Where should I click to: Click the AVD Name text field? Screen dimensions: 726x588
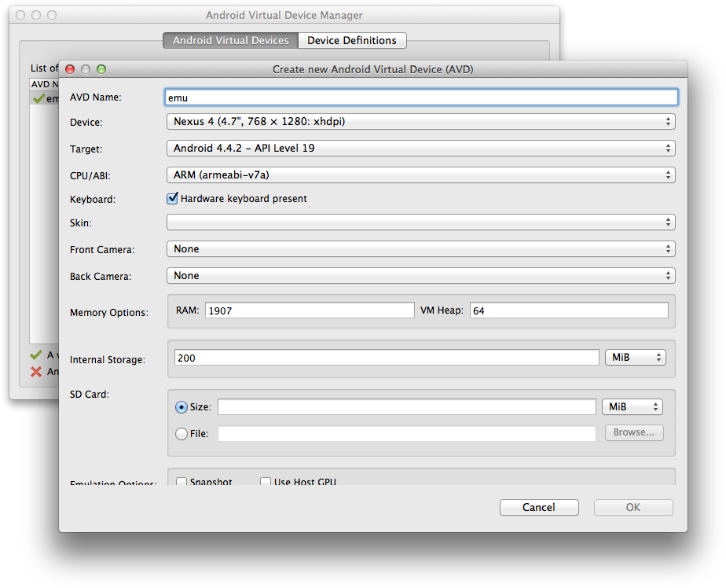click(x=421, y=97)
